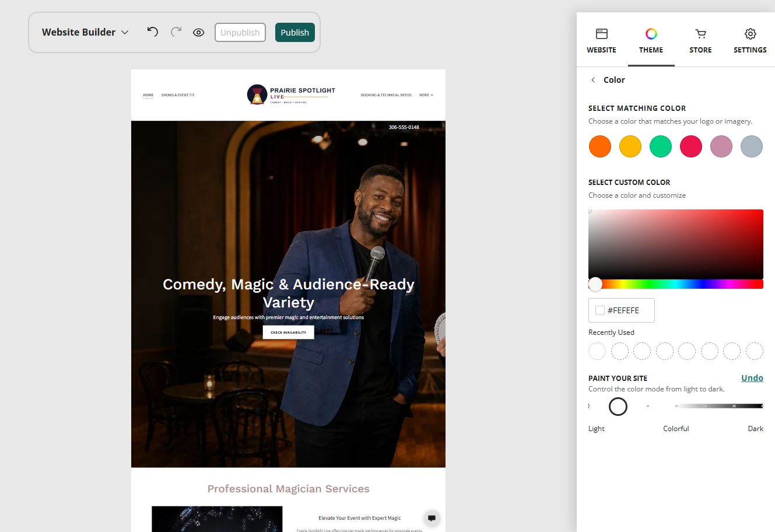Open the SETTINGS gear tab

[x=750, y=41]
